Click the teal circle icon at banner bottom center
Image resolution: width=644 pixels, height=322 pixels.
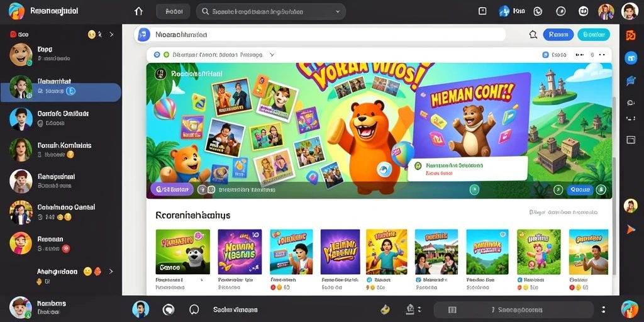click(474, 189)
